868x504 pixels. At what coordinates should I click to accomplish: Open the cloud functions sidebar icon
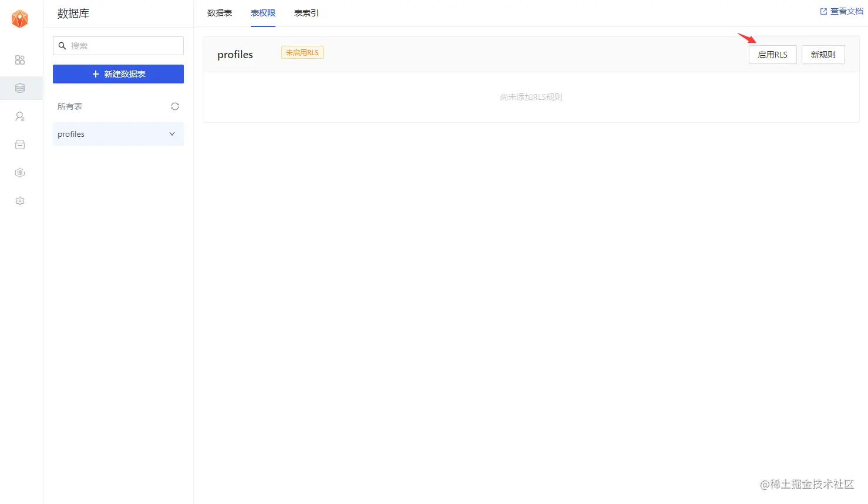pos(20,172)
